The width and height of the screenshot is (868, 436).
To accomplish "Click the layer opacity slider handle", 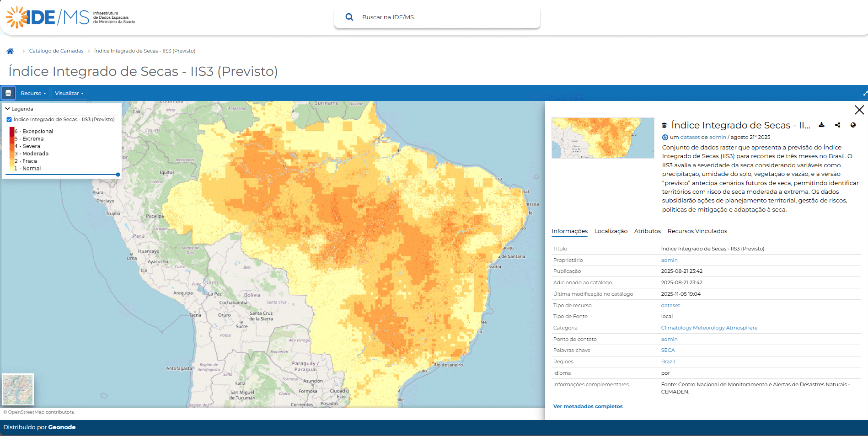I will click(x=118, y=175).
